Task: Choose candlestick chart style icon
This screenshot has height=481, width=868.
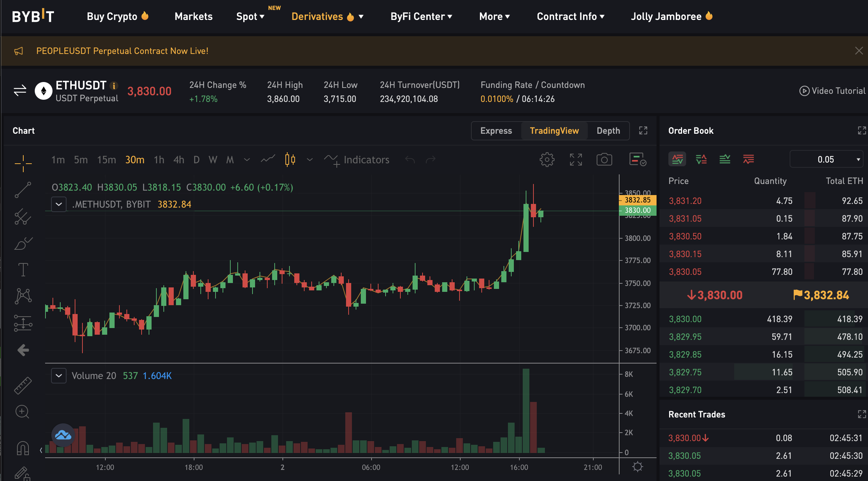Action: (x=290, y=160)
